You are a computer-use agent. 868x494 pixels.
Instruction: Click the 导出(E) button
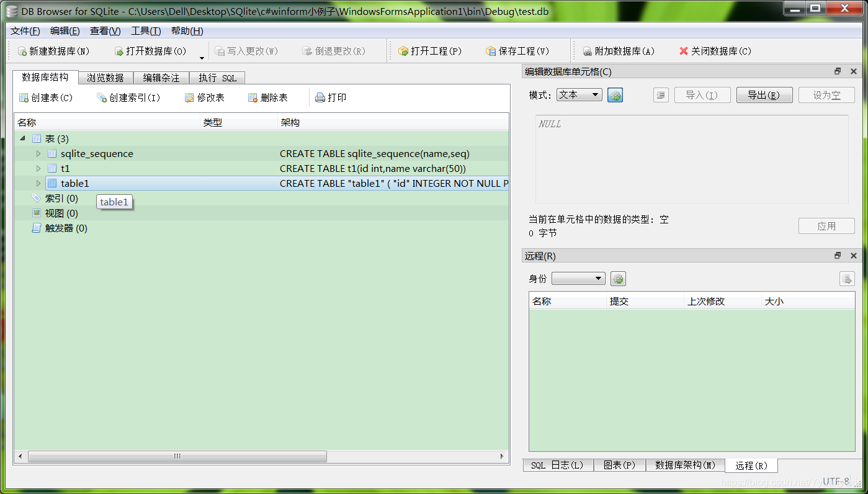click(x=764, y=95)
